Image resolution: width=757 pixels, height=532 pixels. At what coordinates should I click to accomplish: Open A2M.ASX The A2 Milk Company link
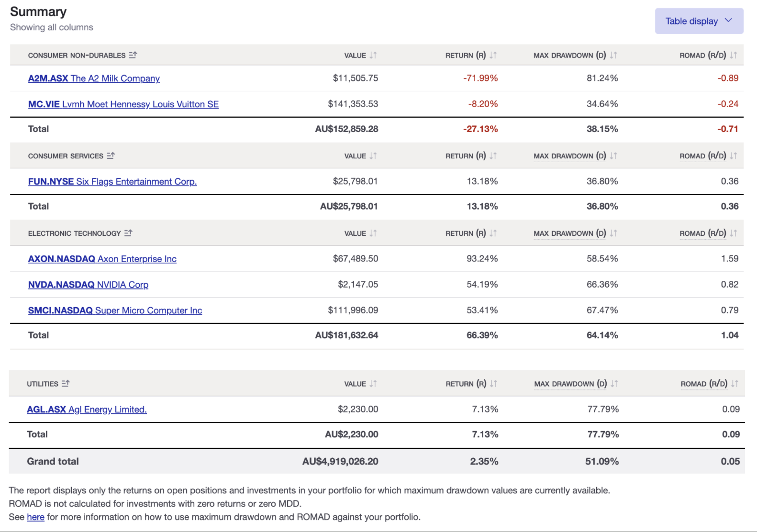(x=94, y=78)
